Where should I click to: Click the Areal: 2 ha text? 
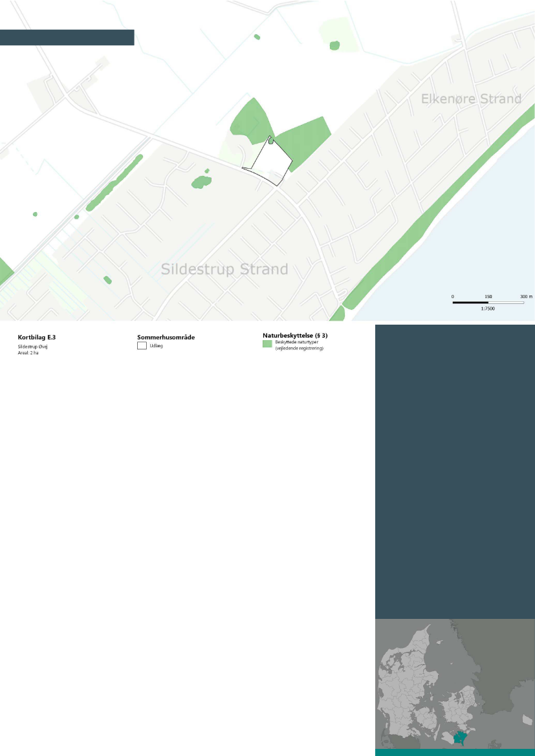[30, 352]
